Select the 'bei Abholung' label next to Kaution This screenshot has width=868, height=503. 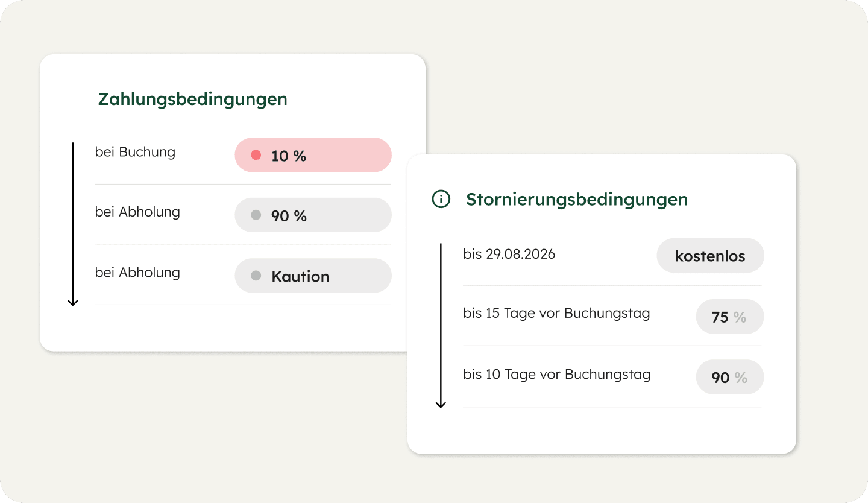[137, 273]
